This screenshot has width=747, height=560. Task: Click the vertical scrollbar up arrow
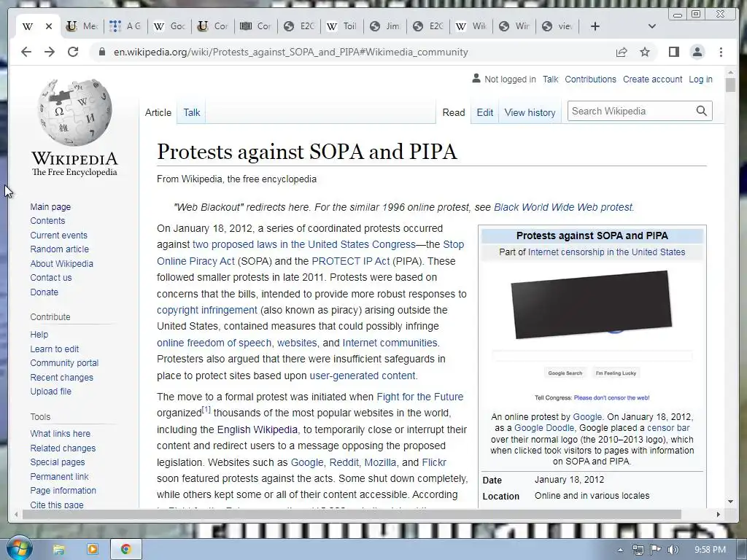(x=730, y=73)
